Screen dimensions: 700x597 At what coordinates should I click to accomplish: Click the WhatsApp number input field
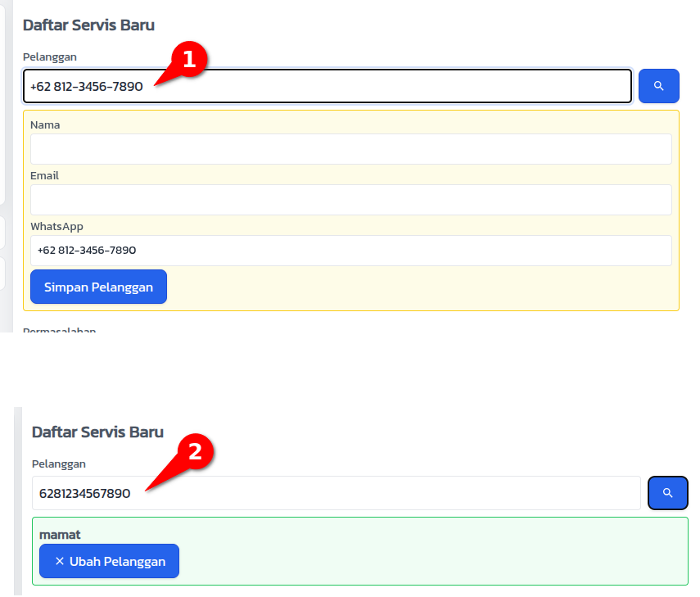351,251
